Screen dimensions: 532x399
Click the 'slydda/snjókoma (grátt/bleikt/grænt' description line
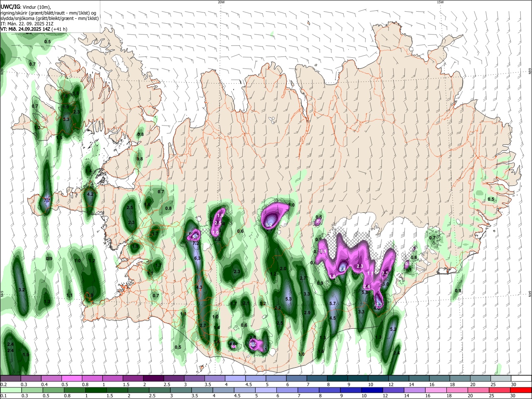(49, 18)
